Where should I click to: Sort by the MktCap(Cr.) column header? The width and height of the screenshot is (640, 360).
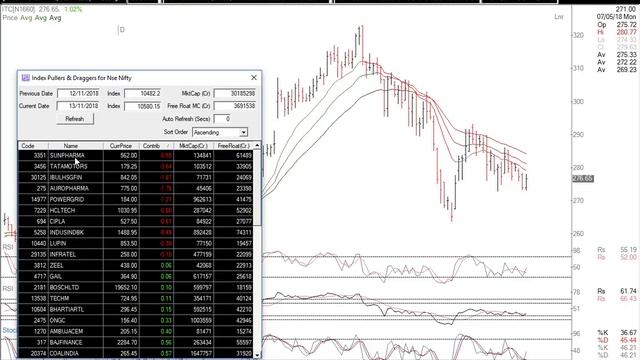pyautogui.click(x=193, y=146)
